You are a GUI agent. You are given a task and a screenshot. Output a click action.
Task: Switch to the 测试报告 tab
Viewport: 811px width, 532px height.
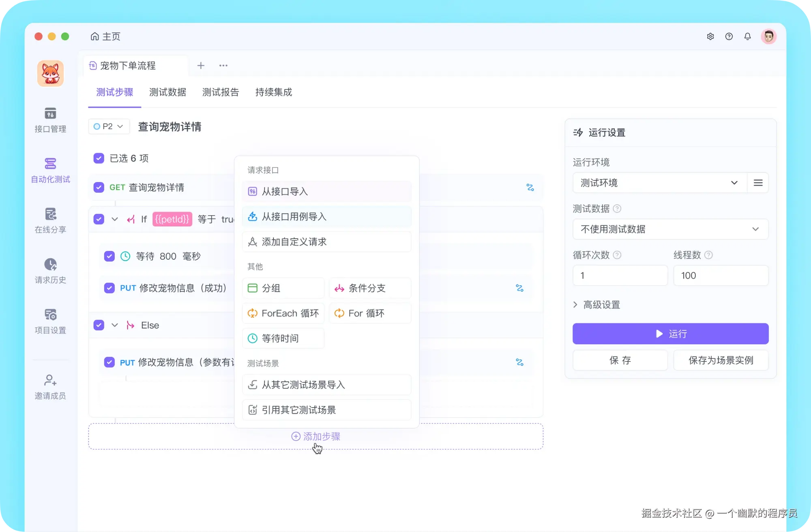point(221,92)
